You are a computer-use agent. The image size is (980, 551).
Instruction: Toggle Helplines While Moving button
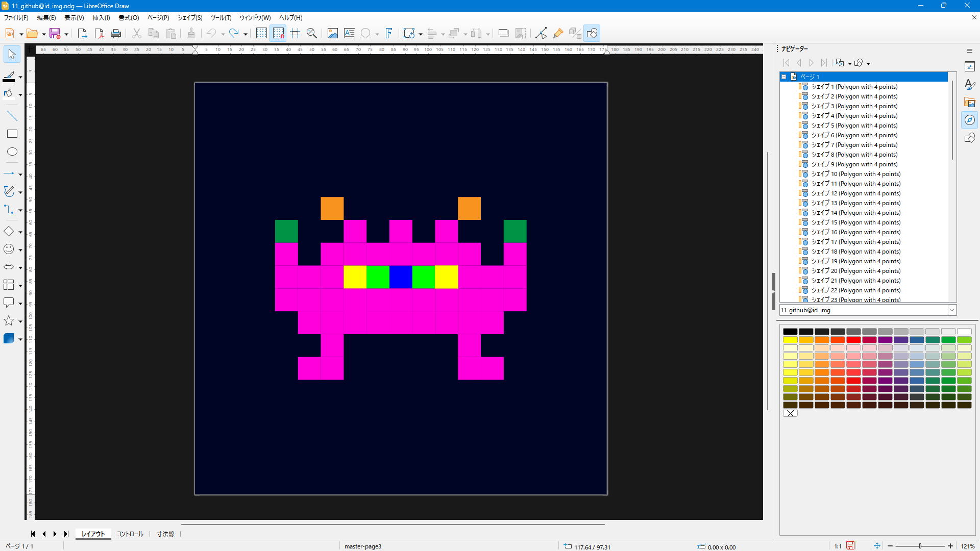[x=295, y=34]
